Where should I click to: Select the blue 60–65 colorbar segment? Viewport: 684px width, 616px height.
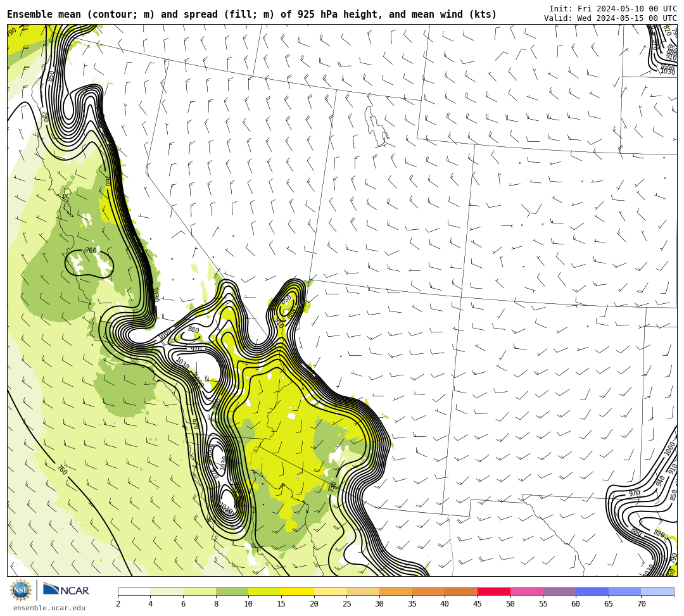pyautogui.click(x=592, y=591)
